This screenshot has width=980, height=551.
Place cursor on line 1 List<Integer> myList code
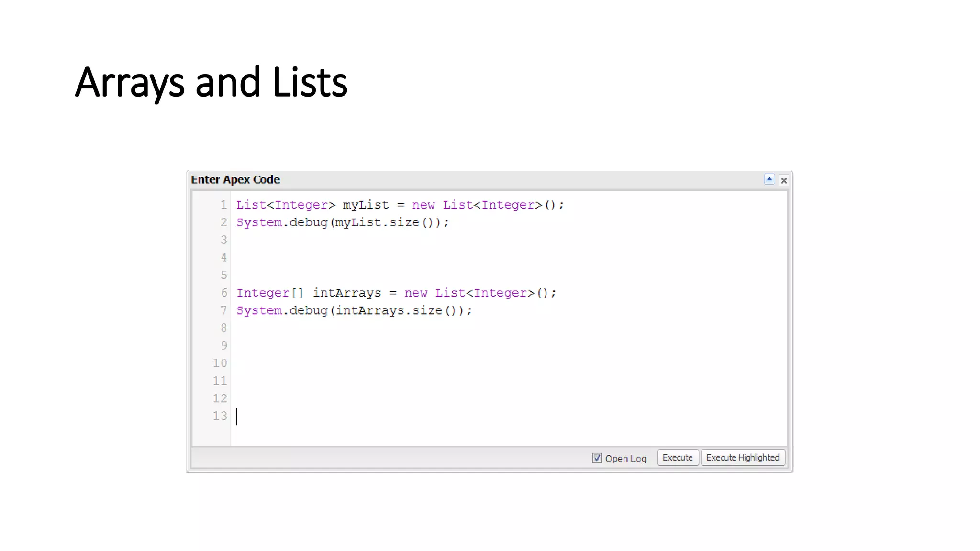[x=400, y=205]
